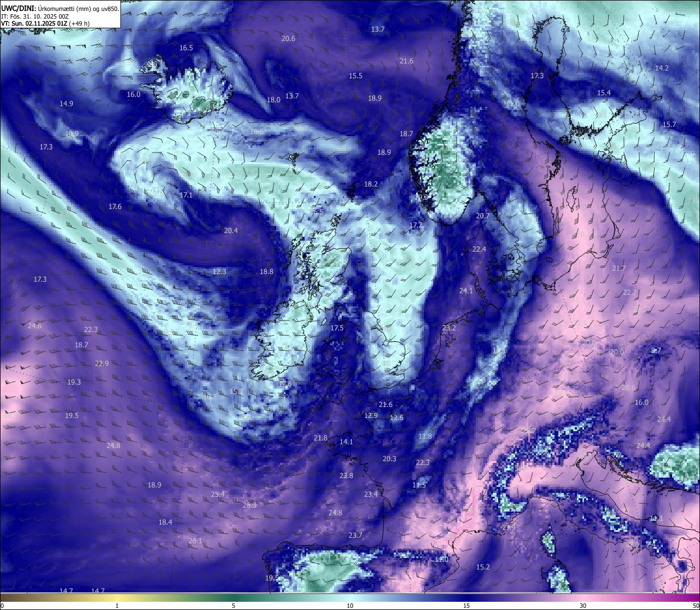Click the map value 18.0

click(273, 100)
